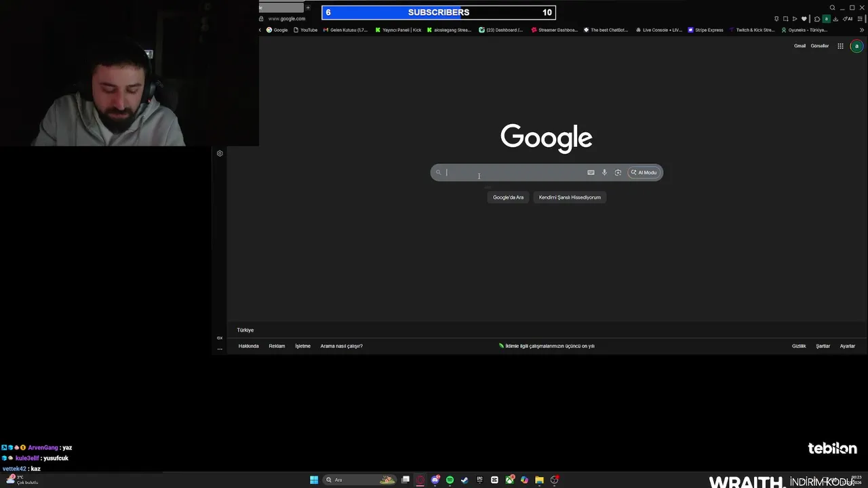This screenshot has width=868, height=488.
Task: Open the Google bookmark
Action: 277,30
